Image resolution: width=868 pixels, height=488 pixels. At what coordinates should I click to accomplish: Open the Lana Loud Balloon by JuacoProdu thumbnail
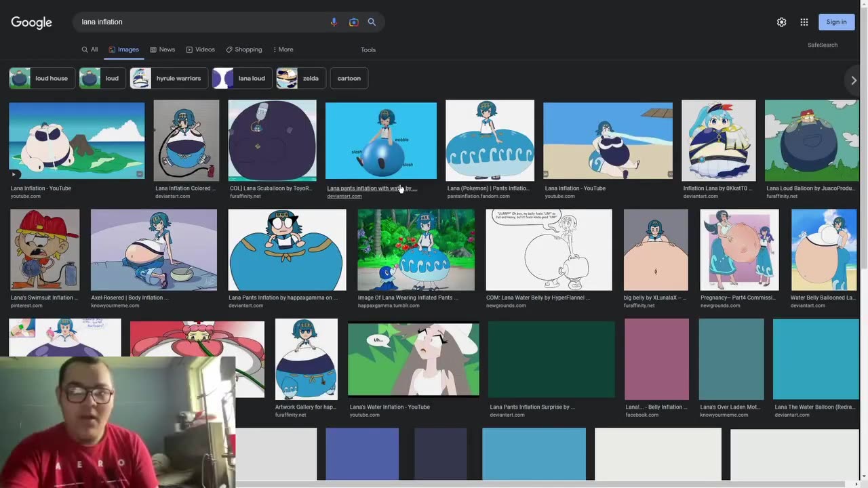click(812, 140)
